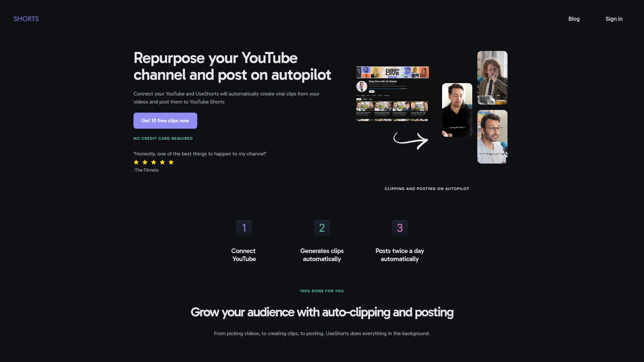Click the step 2 Generates clips number badge
644x362 pixels.
(x=322, y=228)
